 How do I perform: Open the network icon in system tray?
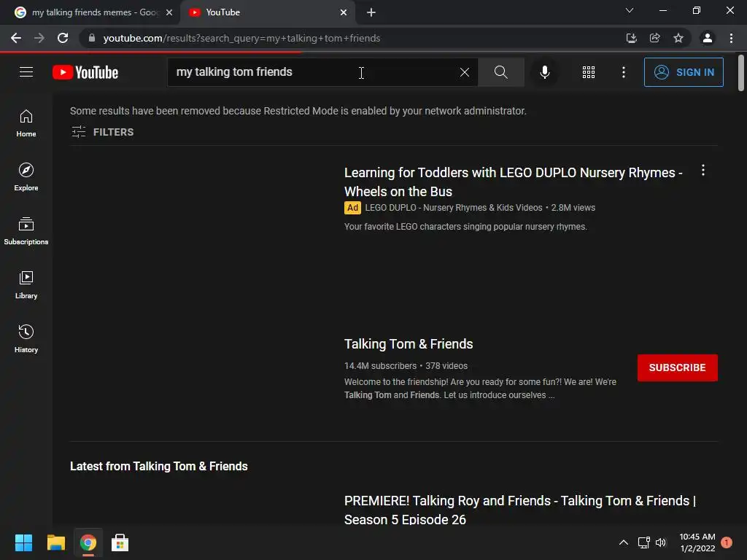[643, 542]
